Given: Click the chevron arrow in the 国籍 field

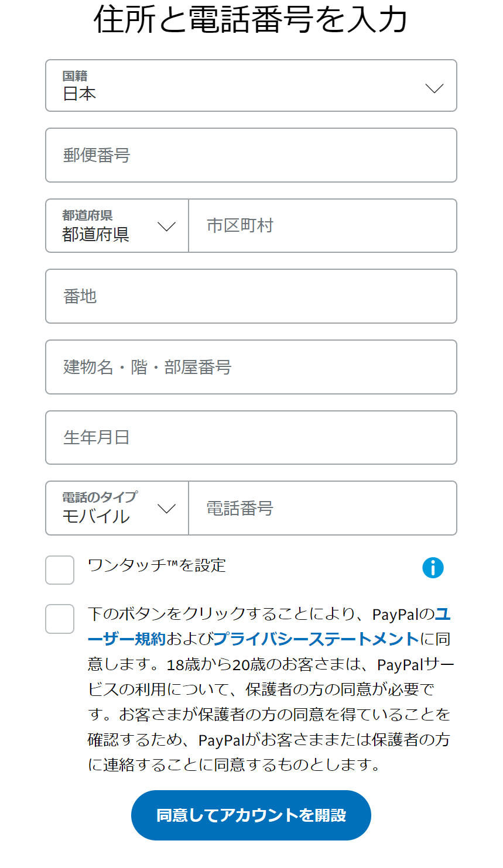Looking at the screenshot, I should click(434, 88).
